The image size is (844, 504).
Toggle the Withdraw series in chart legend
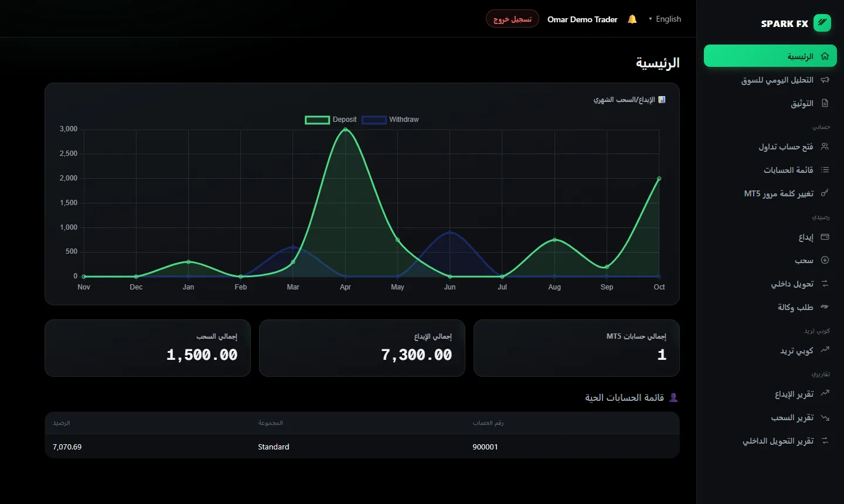click(x=390, y=120)
